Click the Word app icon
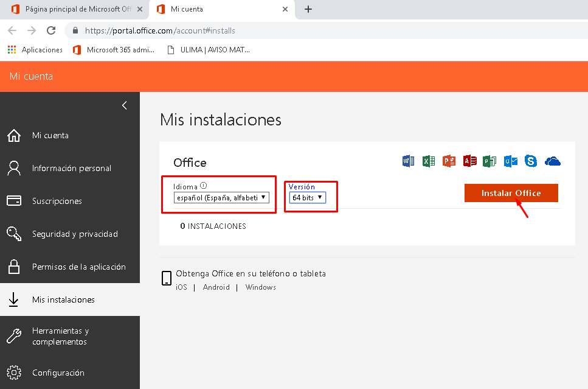The image size is (588, 389). pyautogui.click(x=409, y=161)
